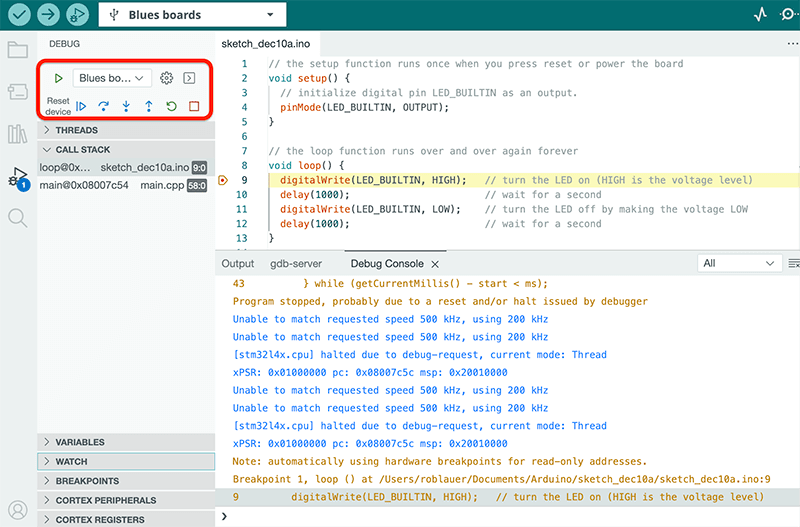Click the 'Program stopped' console message
Image resolution: width=800 pixels, height=527 pixels.
tap(440, 302)
